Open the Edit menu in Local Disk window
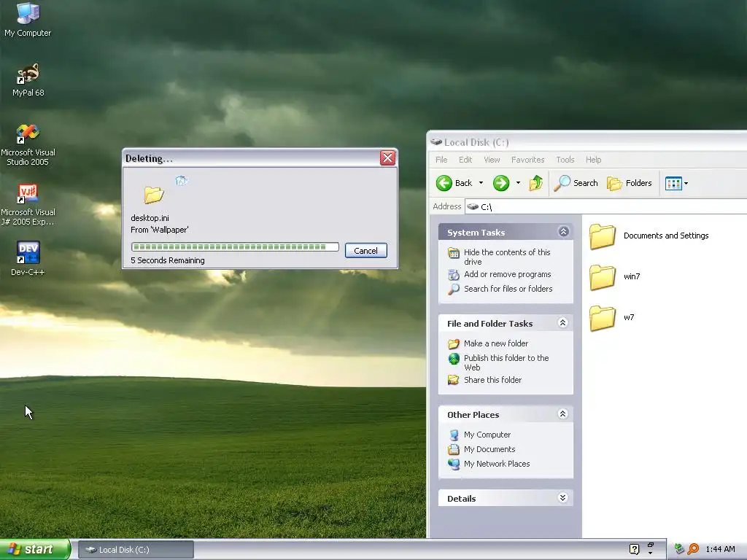Viewport: 747px width, 560px height. click(465, 160)
